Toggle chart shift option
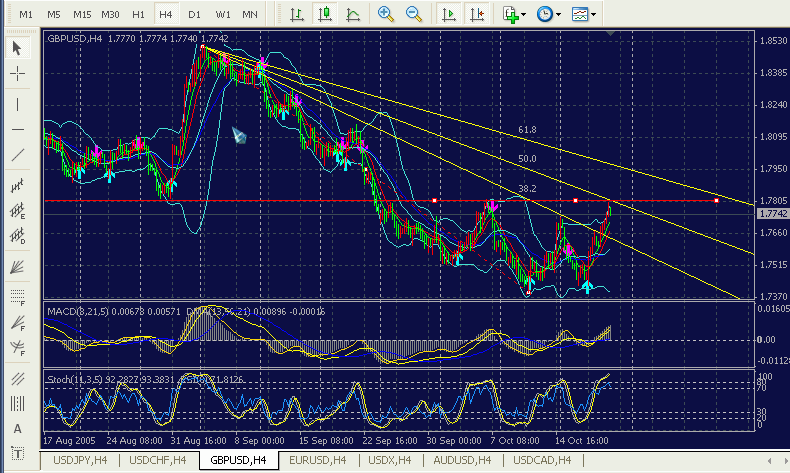 (478, 14)
